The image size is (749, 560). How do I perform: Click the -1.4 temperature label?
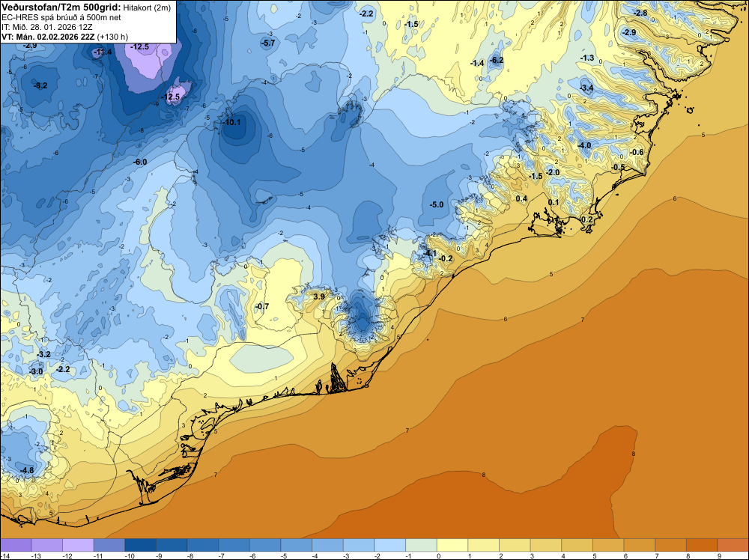click(x=477, y=63)
